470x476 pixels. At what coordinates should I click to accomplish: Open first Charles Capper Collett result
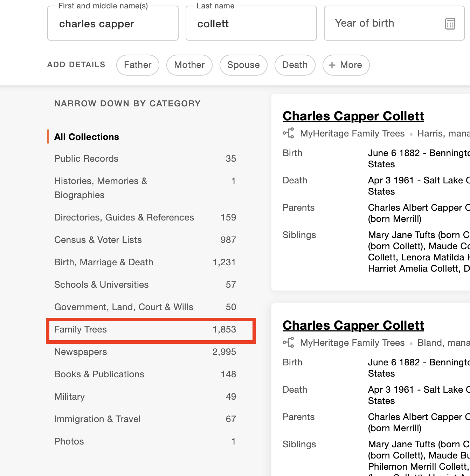pos(353,116)
